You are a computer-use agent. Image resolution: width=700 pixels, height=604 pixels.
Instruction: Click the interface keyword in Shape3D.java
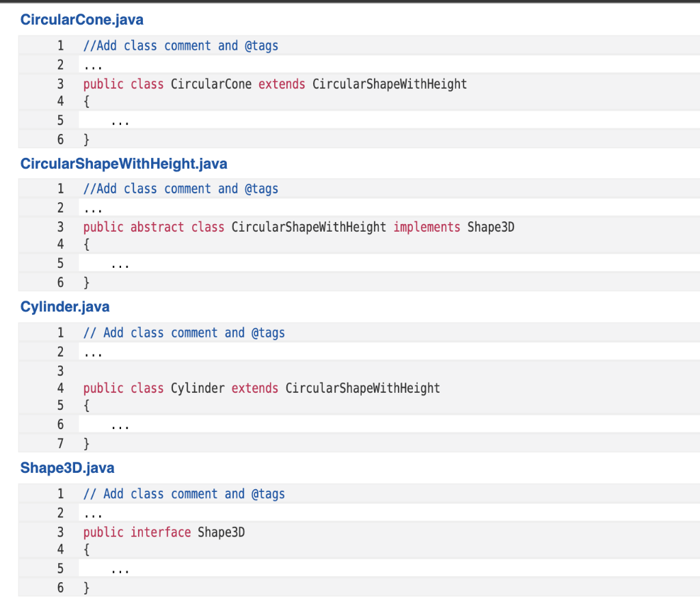(x=160, y=532)
